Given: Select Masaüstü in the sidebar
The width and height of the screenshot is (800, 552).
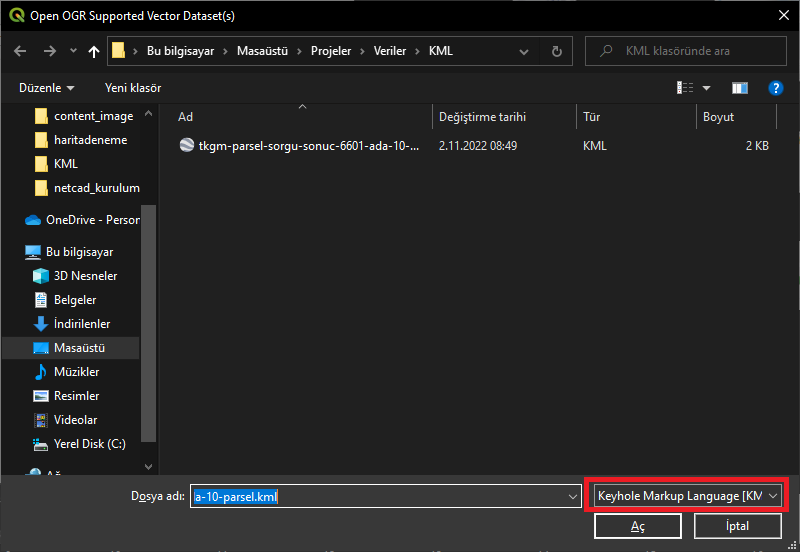Looking at the screenshot, I should [x=71, y=348].
